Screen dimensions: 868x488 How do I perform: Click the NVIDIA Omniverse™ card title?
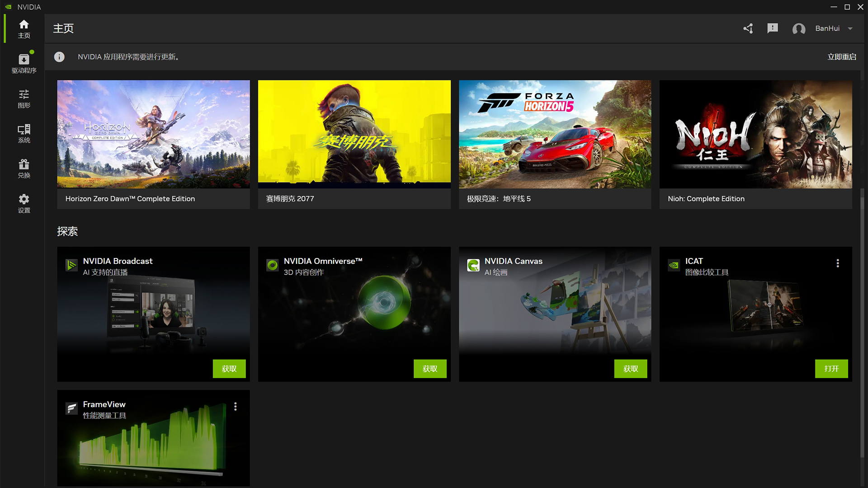click(323, 261)
